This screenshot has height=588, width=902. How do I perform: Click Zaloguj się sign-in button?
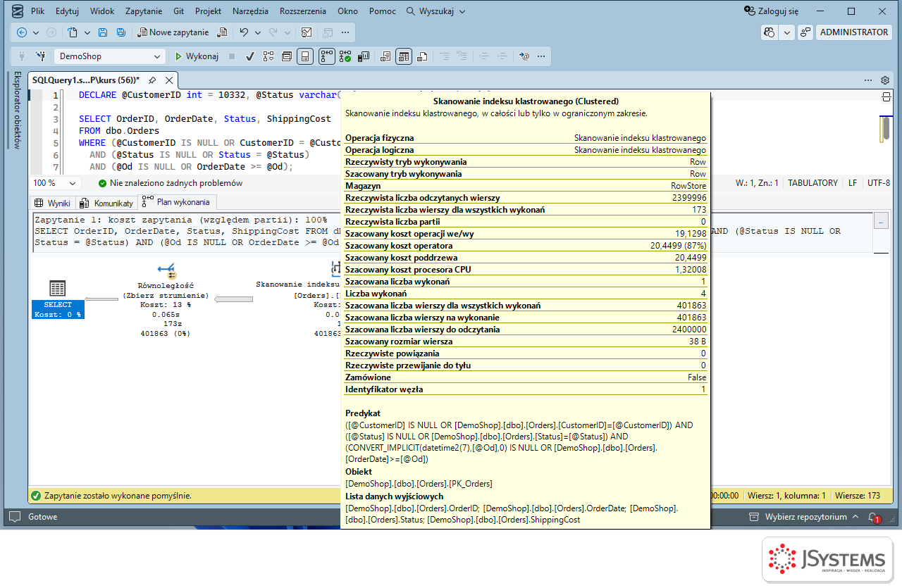pyautogui.click(x=772, y=11)
